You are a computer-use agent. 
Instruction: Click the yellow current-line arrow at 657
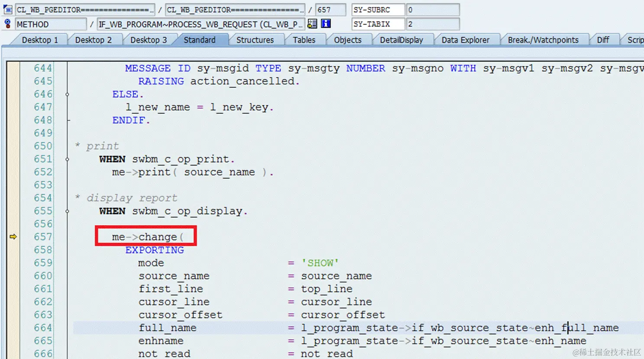(13, 236)
